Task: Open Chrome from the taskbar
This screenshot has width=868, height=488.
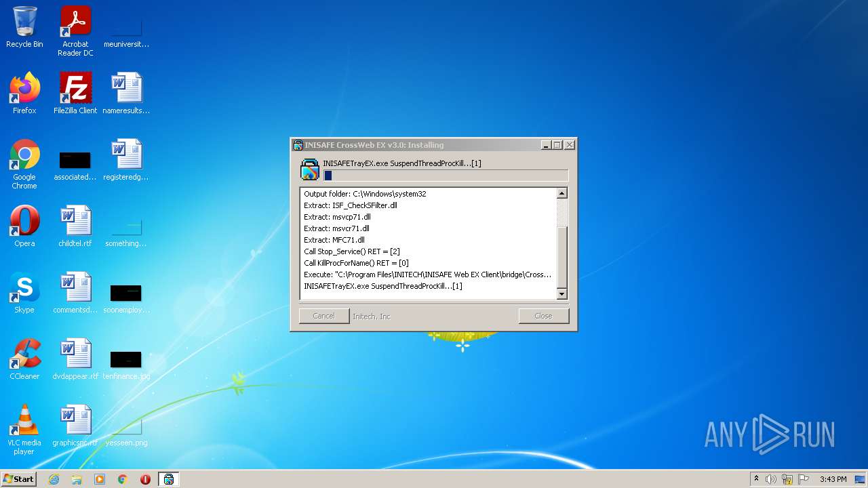Action: tap(123, 479)
